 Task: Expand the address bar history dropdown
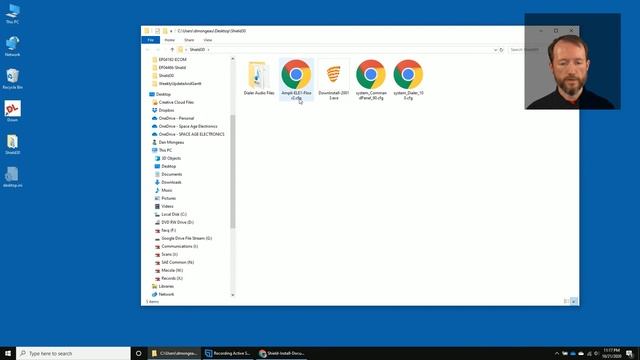coord(495,50)
